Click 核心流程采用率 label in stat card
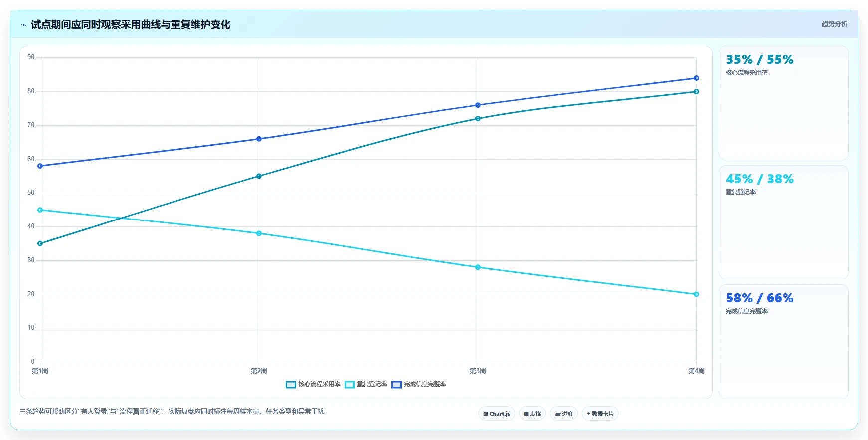868x440 pixels. tap(747, 73)
